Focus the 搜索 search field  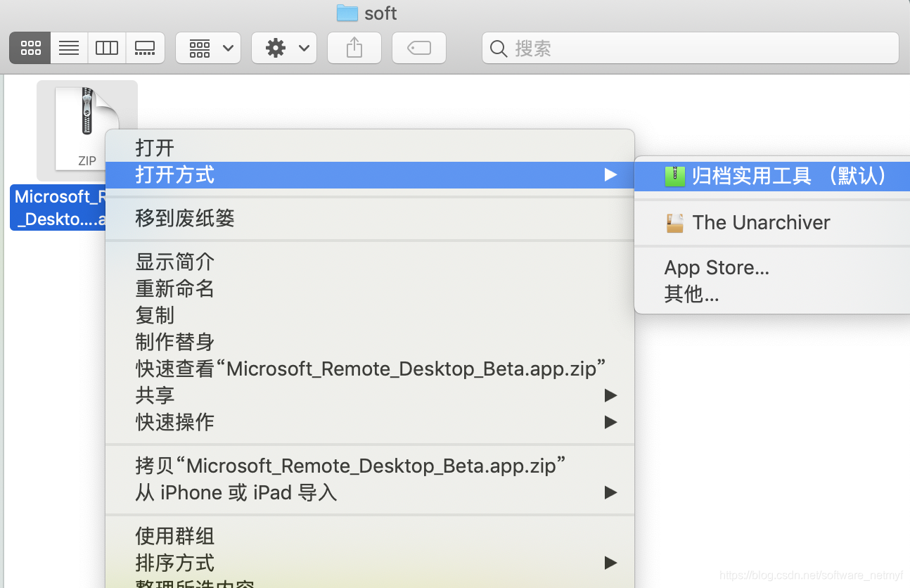coord(691,48)
